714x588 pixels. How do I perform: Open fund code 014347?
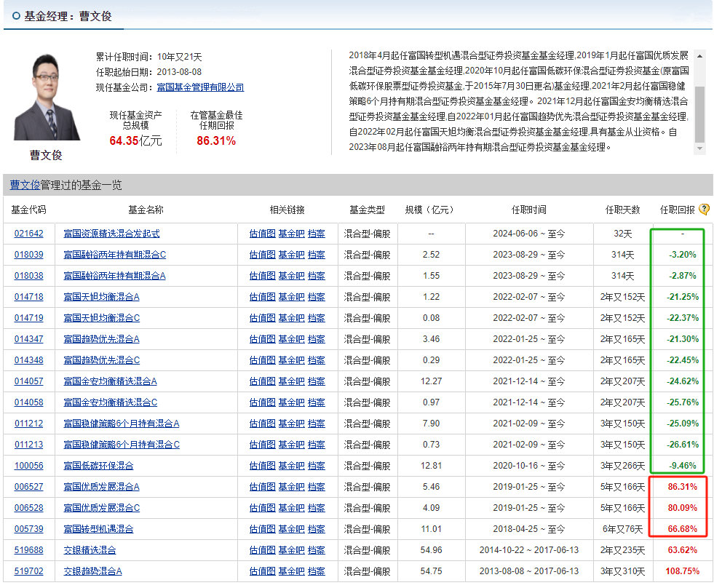coord(28,339)
